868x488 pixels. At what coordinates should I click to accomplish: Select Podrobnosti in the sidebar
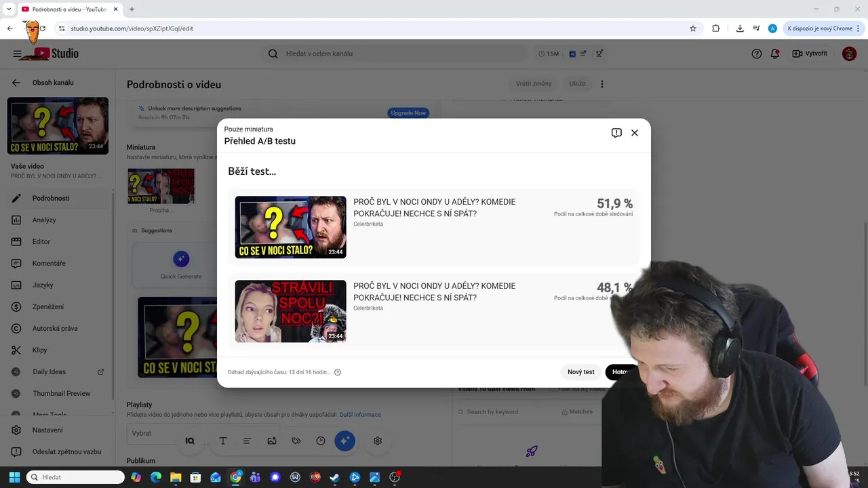point(58,198)
